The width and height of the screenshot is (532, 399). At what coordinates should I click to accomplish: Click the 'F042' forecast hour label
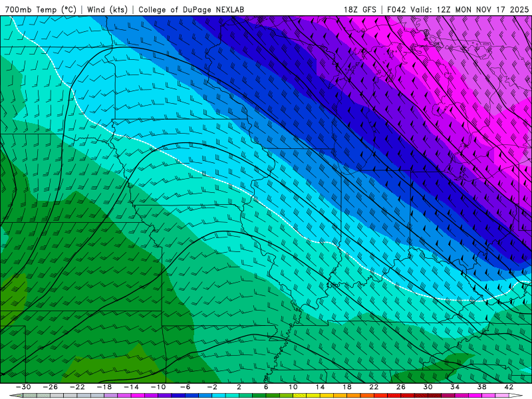(396, 9)
